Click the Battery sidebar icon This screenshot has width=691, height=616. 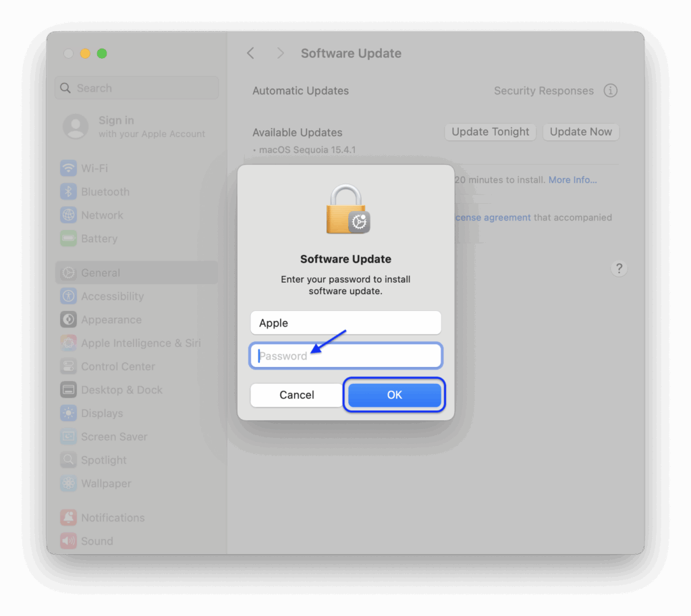(x=68, y=238)
